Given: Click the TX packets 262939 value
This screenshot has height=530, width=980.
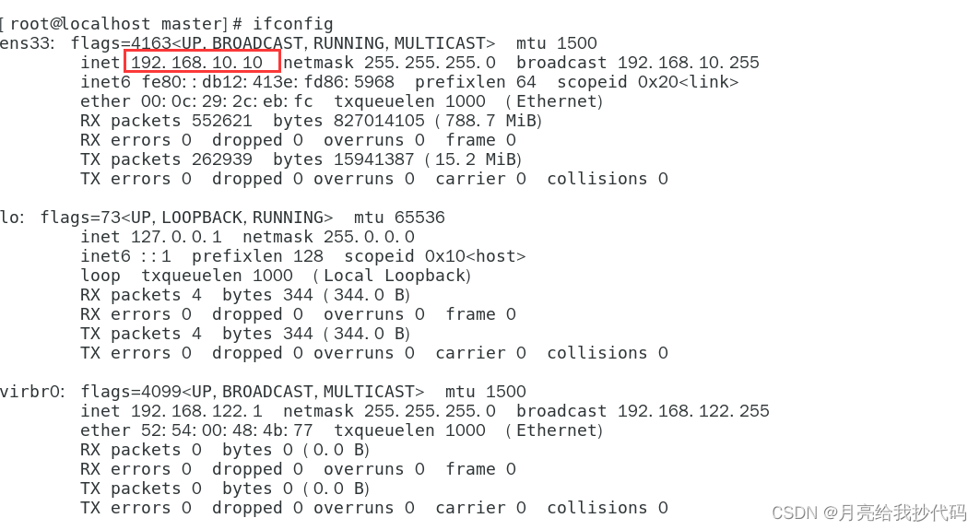Looking at the screenshot, I should click(222, 159).
